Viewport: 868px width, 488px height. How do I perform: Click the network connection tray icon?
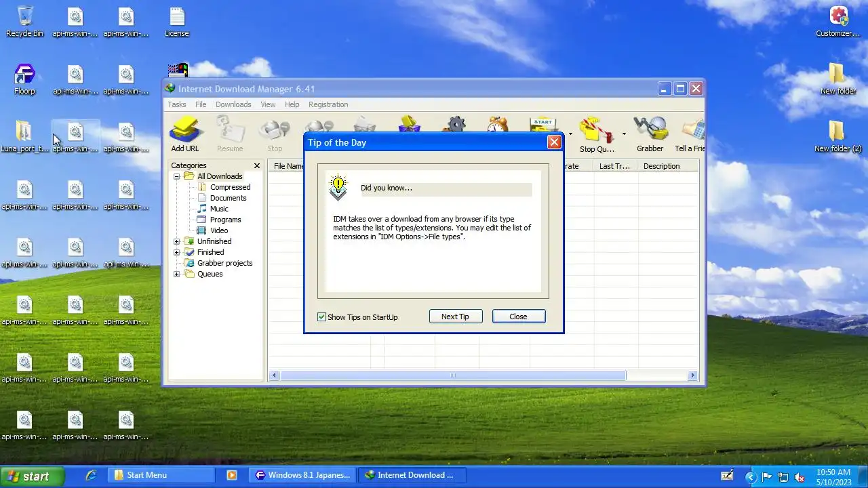tap(783, 477)
